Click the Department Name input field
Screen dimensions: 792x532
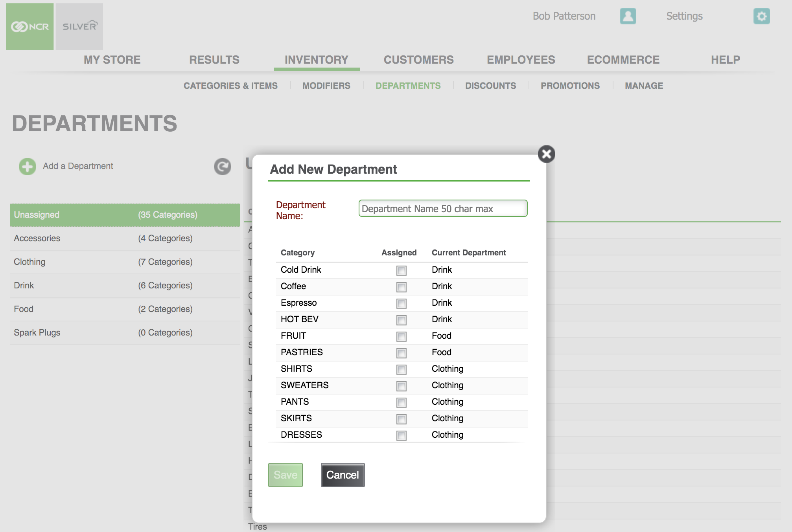point(442,208)
